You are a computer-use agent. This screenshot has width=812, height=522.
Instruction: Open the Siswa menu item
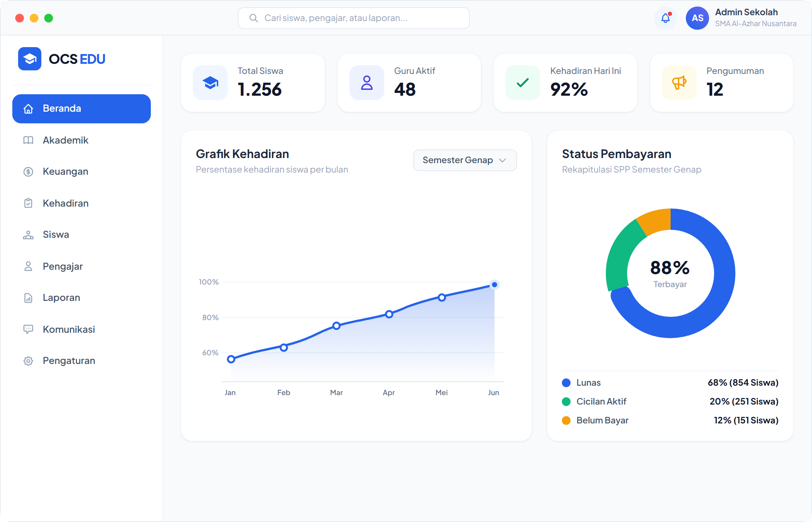pos(82,235)
